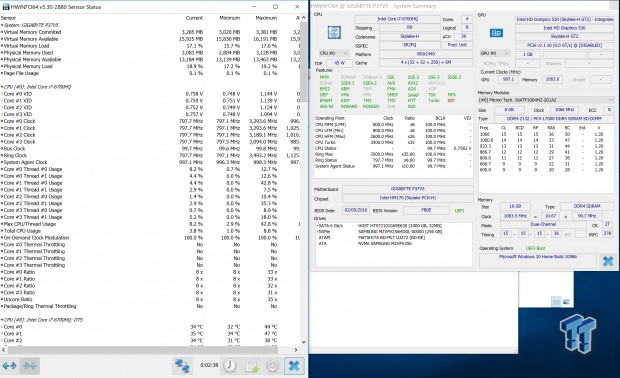This screenshot has height=378, width=620.
Task: Click the horizontal scrollbar right arrow
Action: (296, 350)
